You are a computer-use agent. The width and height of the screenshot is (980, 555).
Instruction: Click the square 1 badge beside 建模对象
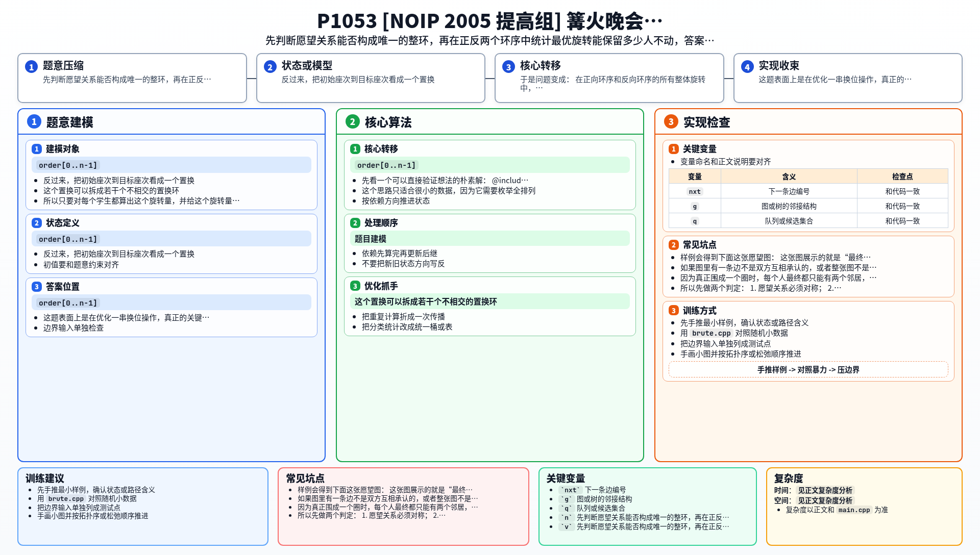[37, 149]
